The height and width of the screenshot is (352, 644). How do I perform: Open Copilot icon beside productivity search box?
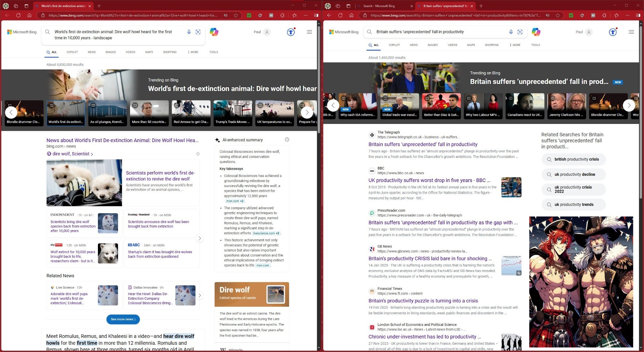[536, 32]
